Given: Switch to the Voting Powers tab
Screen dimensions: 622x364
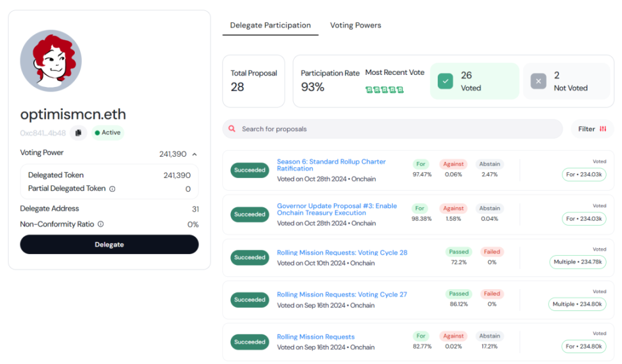Looking at the screenshot, I should click(x=355, y=26).
